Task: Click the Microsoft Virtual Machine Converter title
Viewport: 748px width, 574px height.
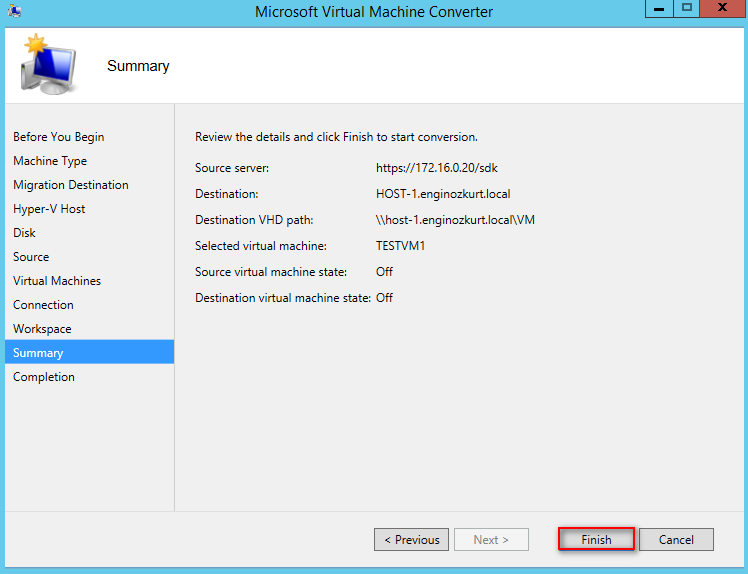Action: coord(374,11)
